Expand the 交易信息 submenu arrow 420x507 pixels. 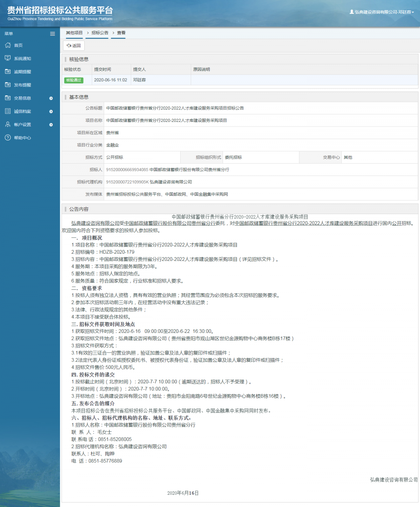[x=51, y=98]
